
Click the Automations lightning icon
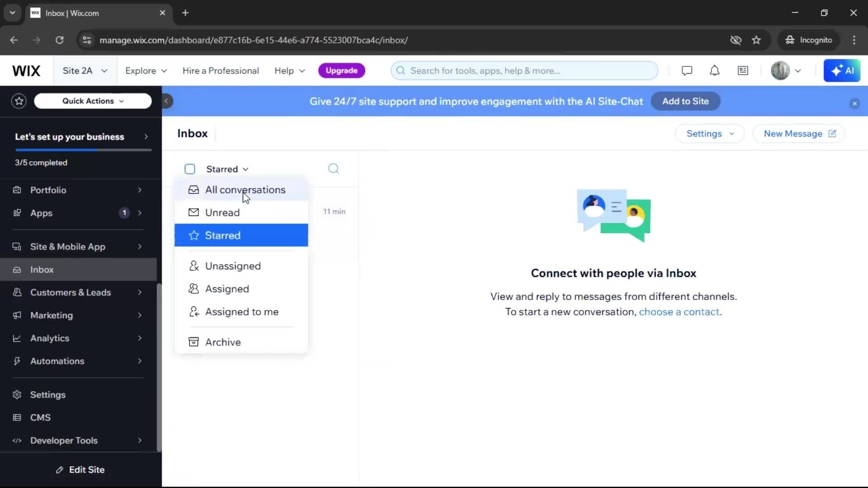[17, 361]
